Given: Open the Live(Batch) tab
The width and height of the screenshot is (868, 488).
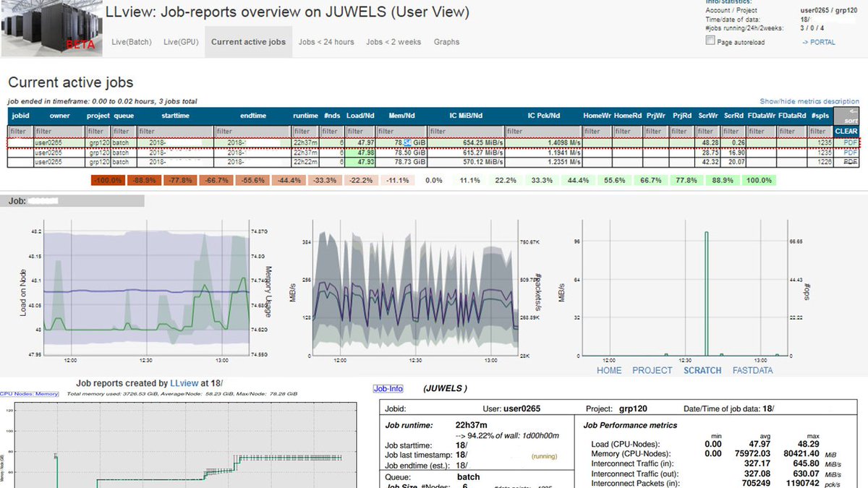Looking at the screenshot, I should coord(132,42).
